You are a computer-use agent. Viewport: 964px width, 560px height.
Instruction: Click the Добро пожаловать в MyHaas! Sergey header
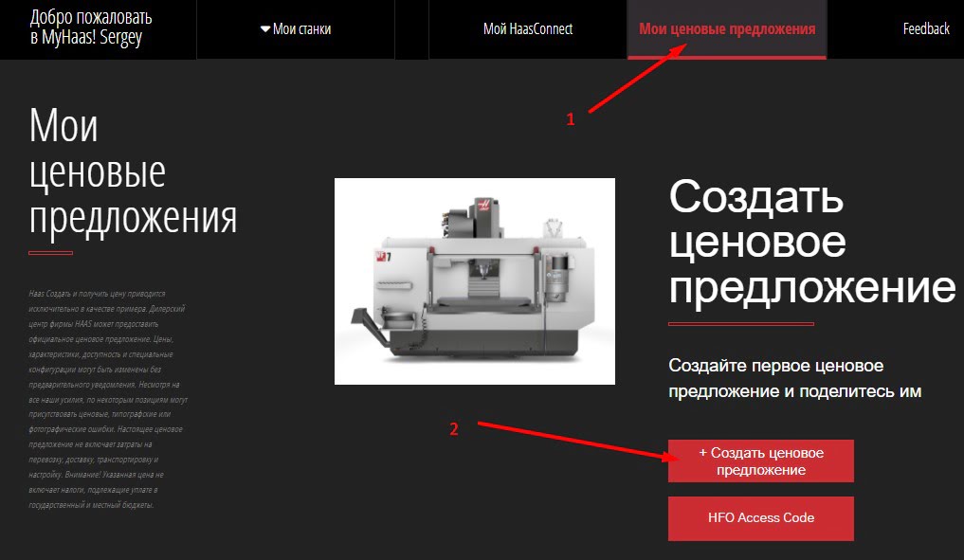pos(91,27)
